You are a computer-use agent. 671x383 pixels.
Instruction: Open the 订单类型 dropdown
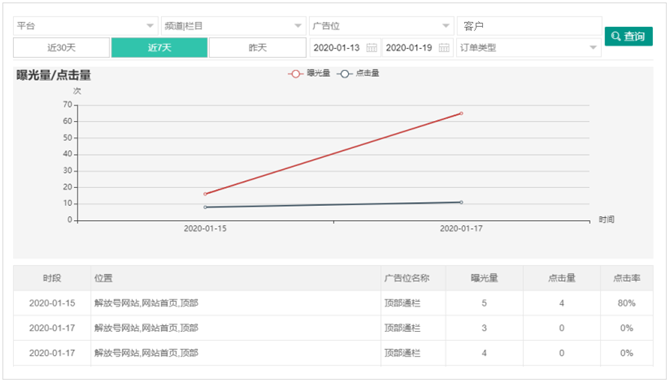(x=528, y=48)
